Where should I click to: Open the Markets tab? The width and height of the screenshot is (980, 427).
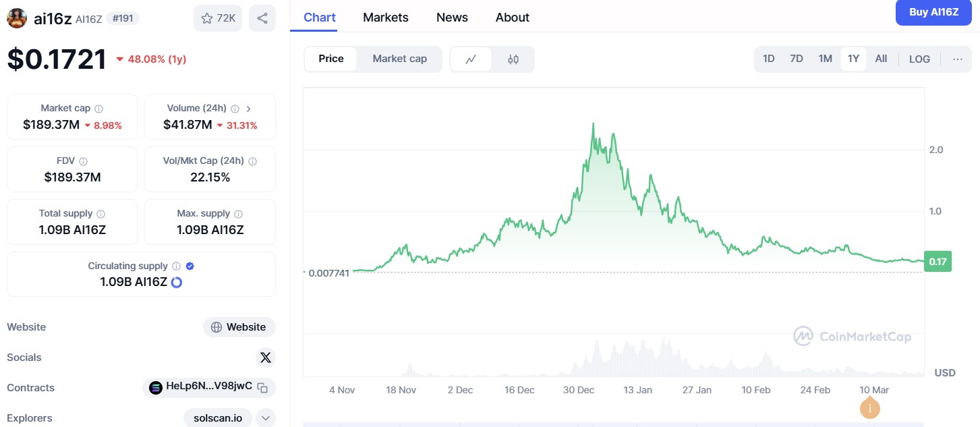pyautogui.click(x=386, y=18)
